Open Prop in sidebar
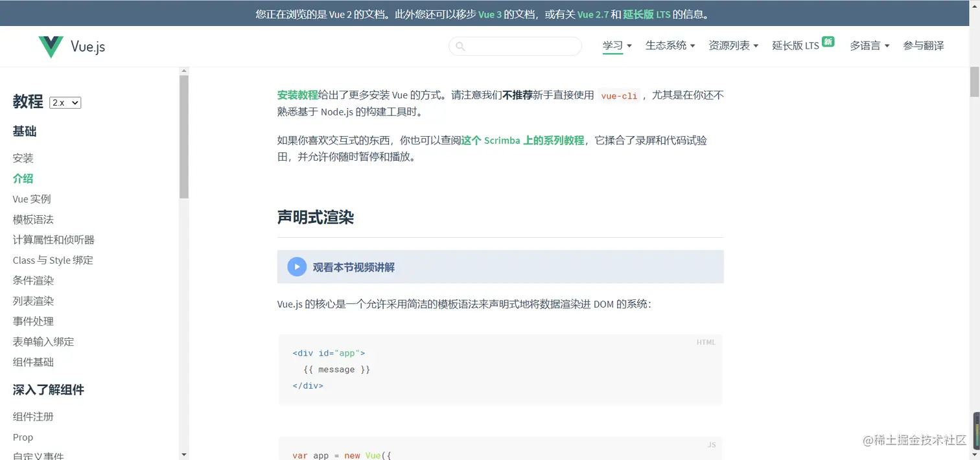Screen dimensions: 980x460 [x=23, y=437]
